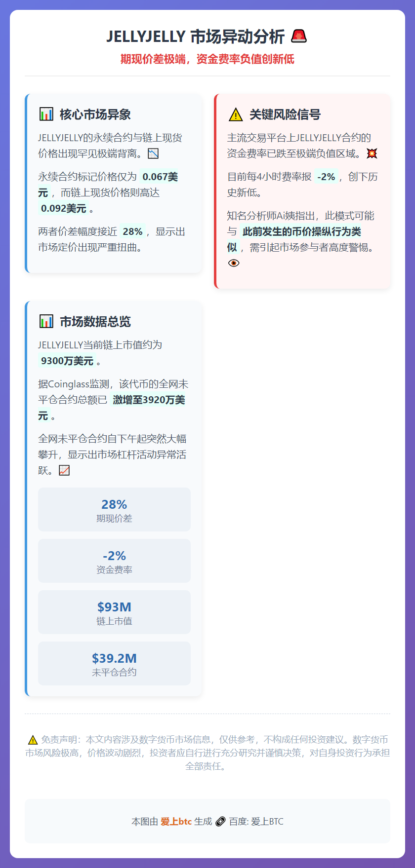Click the link chain emoji in the footer
The width and height of the screenshot is (415, 868).
pos(220,822)
